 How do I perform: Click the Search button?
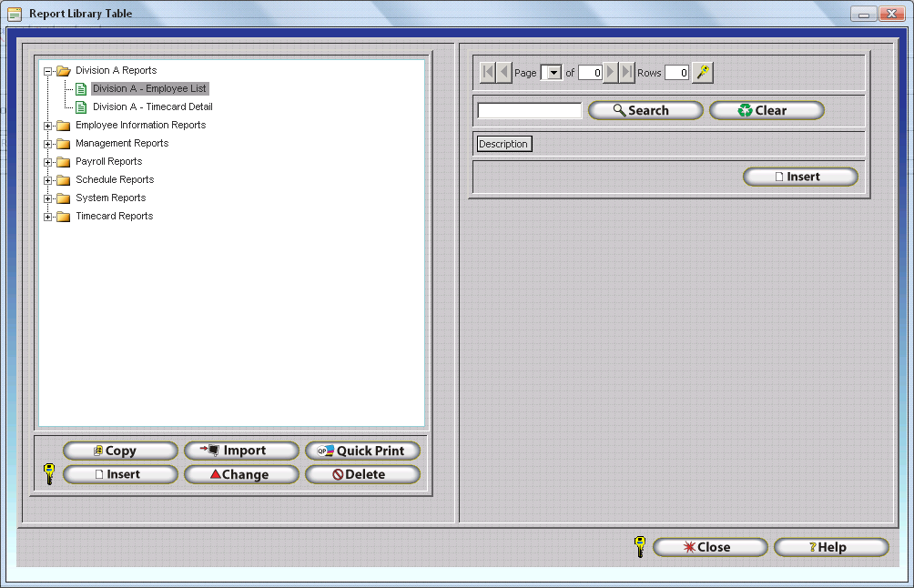coord(645,110)
